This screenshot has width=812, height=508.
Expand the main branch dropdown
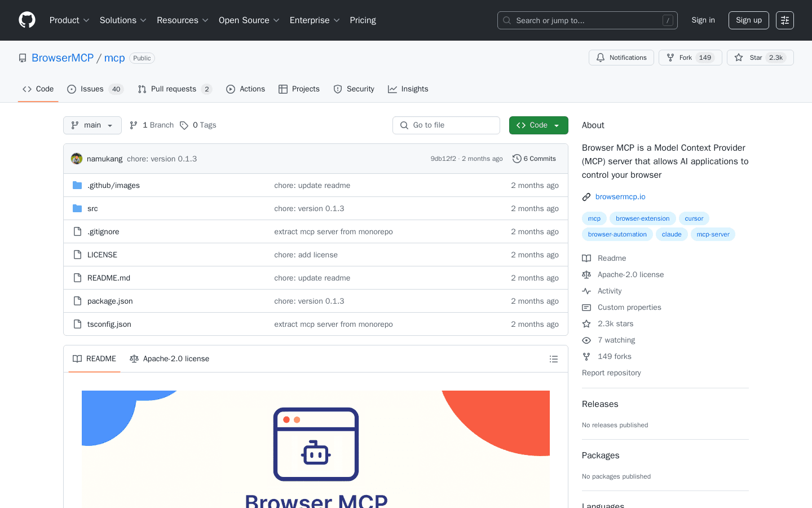click(92, 125)
